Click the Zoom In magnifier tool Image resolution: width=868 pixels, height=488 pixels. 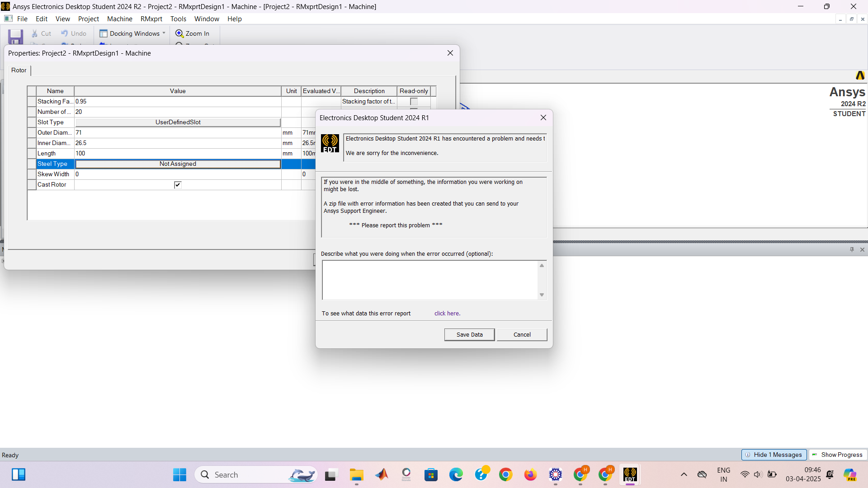[193, 33]
